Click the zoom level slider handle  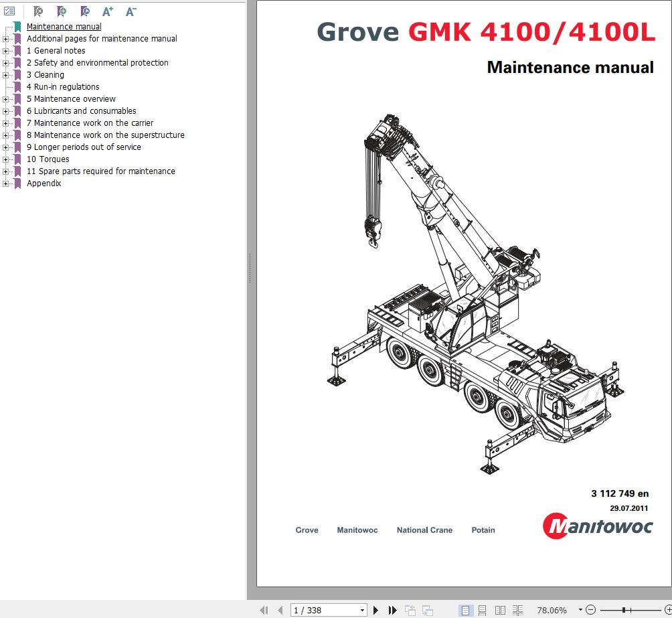[624, 609]
